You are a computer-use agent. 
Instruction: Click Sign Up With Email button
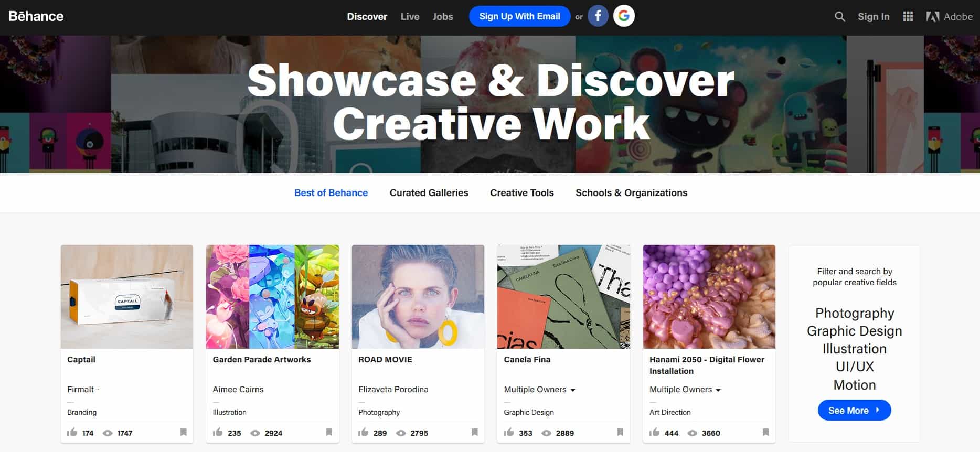pos(519,16)
